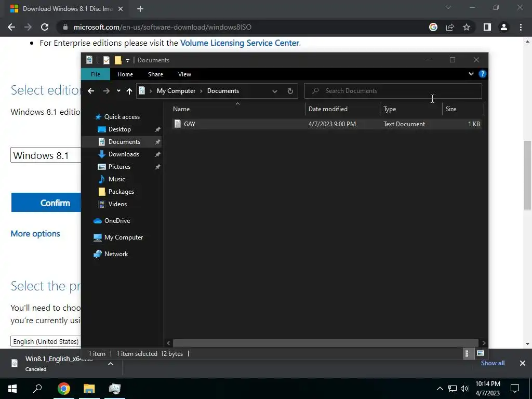The height and width of the screenshot is (399, 532).
Task: Go up one folder level in Explorer
Action: click(129, 91)
